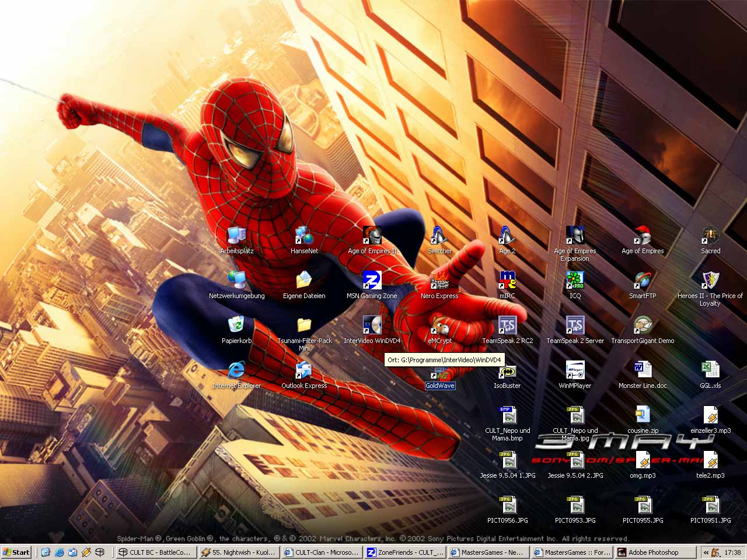
Task: Open the Papierkorb recycle bin
Action: [x=236, y=330]
